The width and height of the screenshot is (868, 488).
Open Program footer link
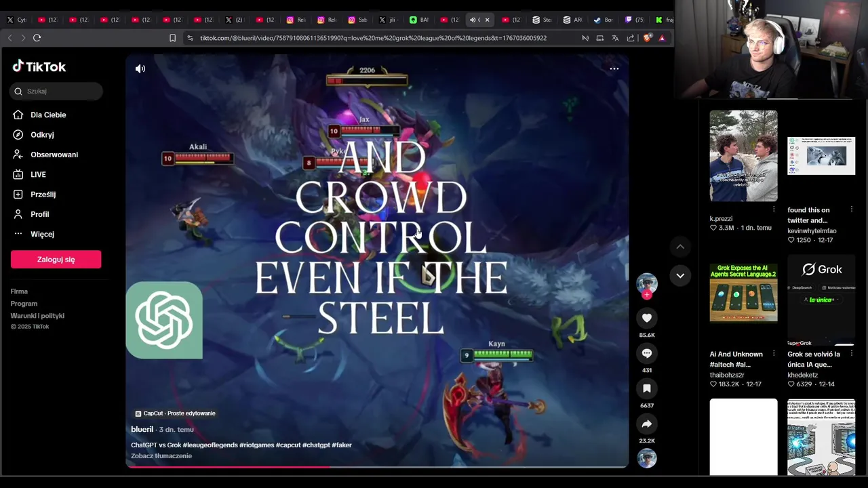24,304
